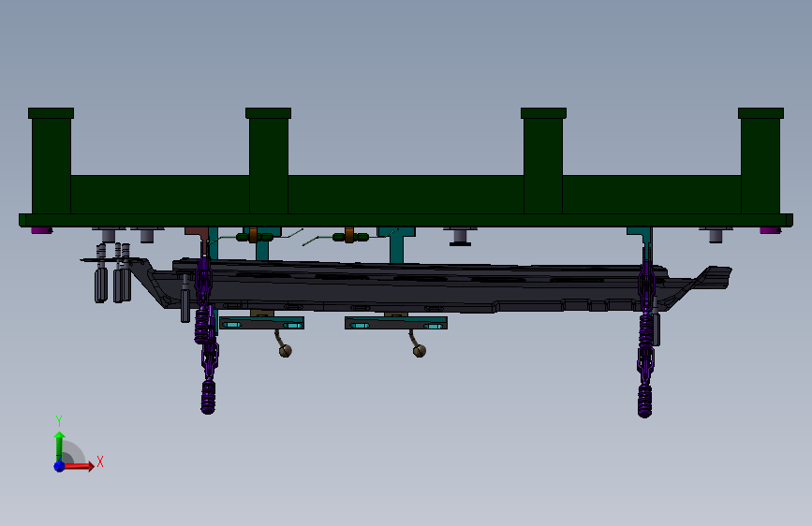The image size is (812, 526).
Task: Select the right teal slotted bracket plate
Action: coord(396,323)
